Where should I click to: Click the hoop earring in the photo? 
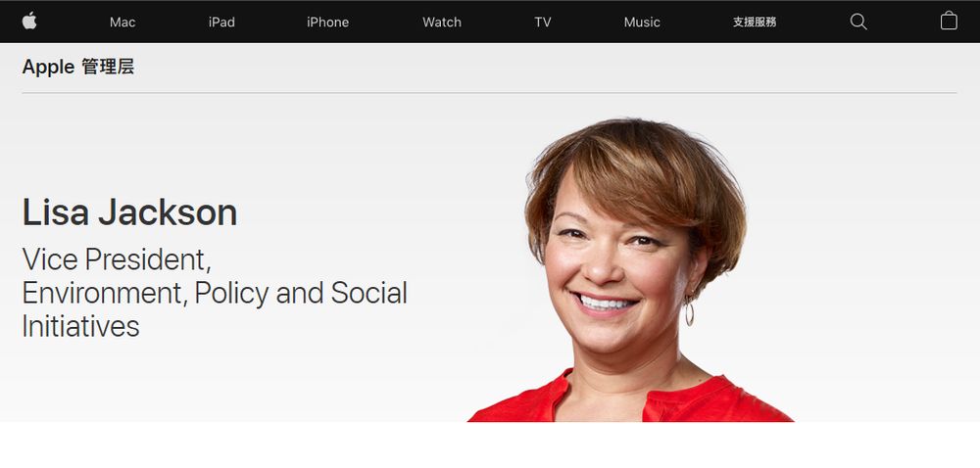click(x=689, y=310)
